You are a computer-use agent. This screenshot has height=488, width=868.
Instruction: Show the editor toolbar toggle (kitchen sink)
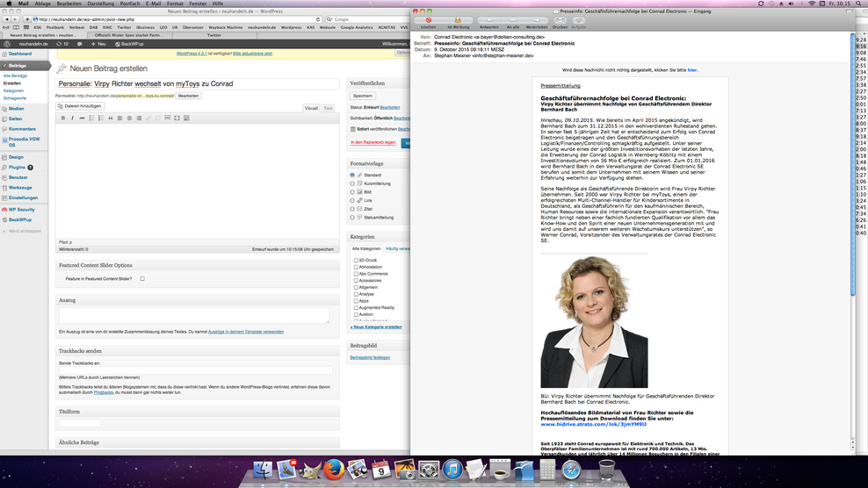tap(186, 118)
